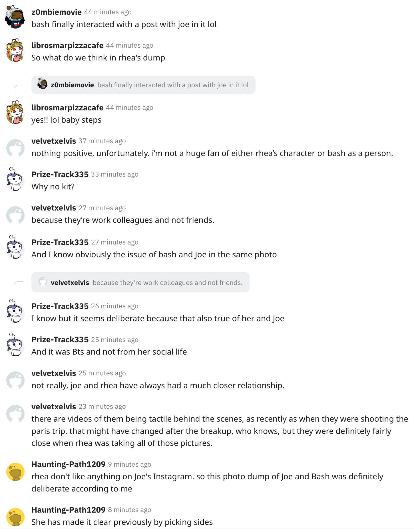Jump to quoted z0mbiemovie message about bash

[x=143, y=85]
